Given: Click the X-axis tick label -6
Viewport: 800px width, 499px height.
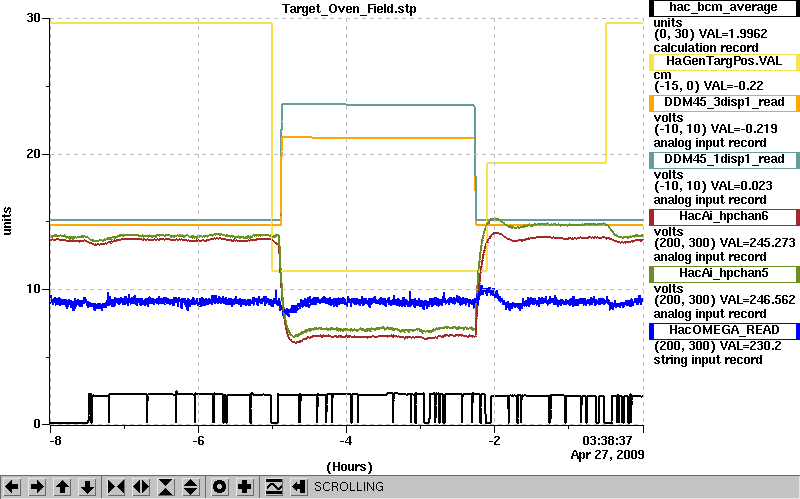Looking at the screenshot, I should [x=198, y=440].
